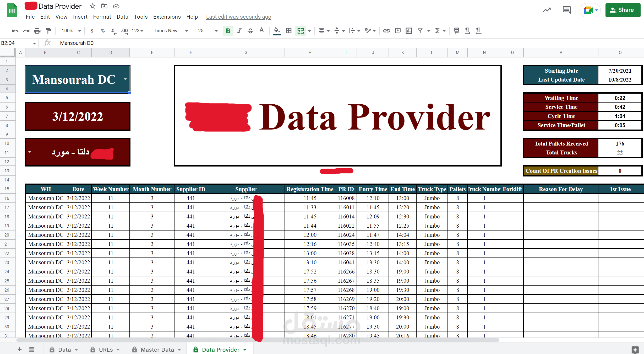
Task: Open the Times New Roman font dropdown
Action: (171, 31)
